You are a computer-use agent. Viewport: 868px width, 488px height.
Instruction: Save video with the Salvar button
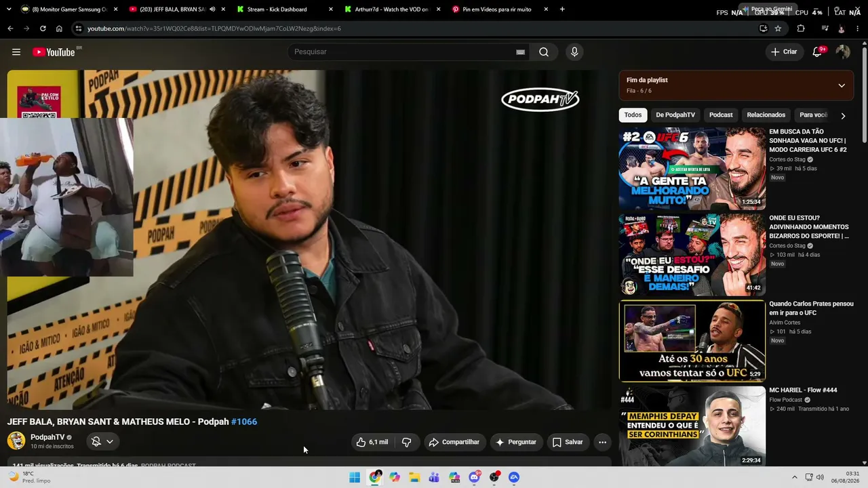pos(568,442)
